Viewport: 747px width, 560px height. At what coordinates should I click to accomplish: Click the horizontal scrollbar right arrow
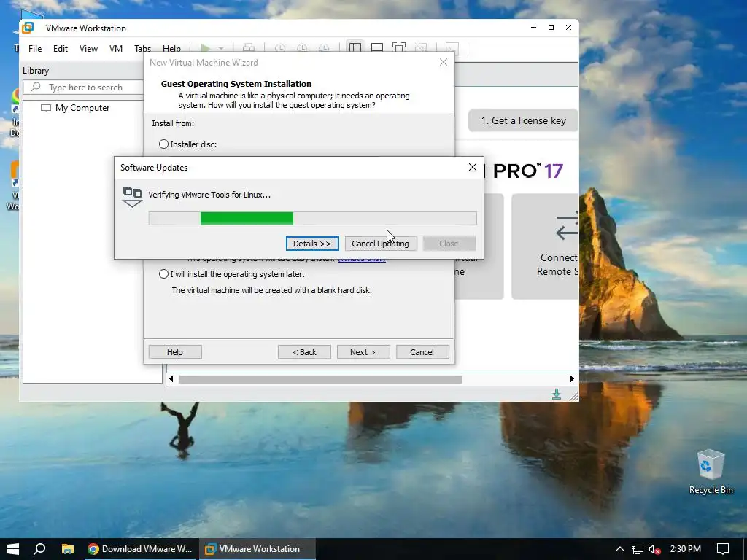click(x=572, y=379)
